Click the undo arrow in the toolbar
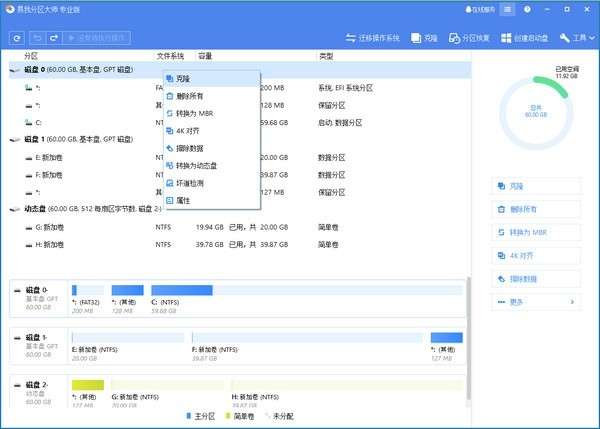The height and width of the screenshot is (429, 600). click(x=37, y=38)
